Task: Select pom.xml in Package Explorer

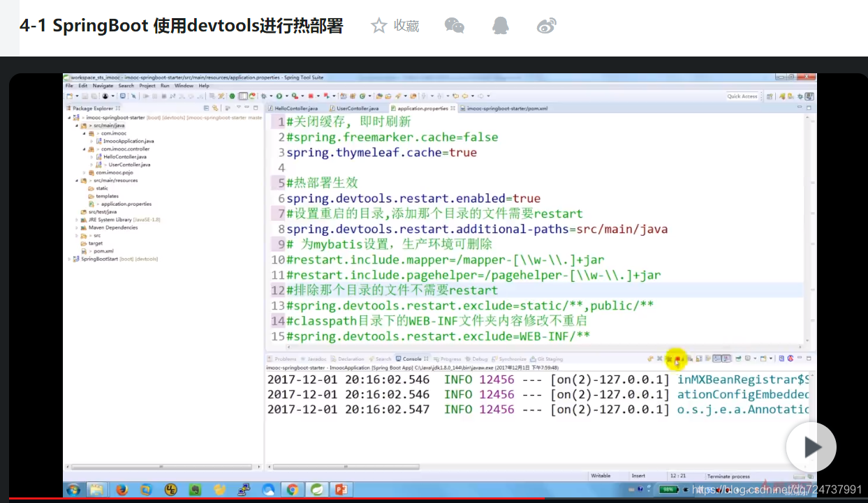Action: 99,251
